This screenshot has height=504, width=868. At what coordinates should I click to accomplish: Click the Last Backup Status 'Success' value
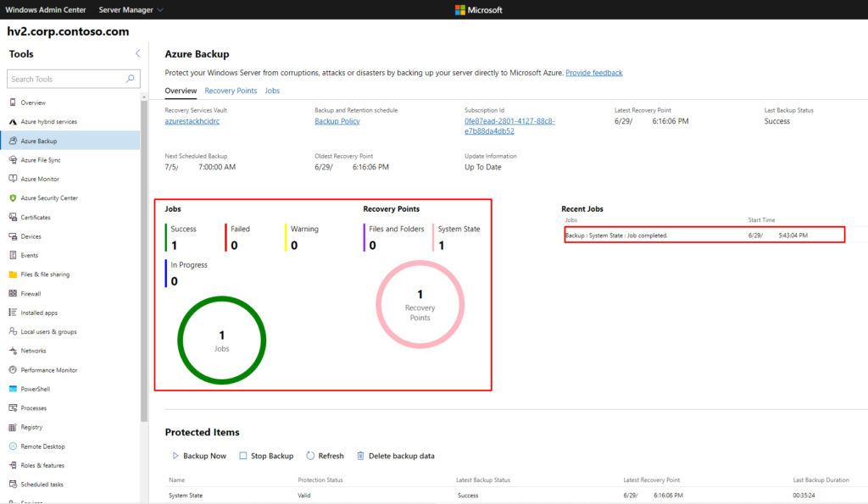777,121
